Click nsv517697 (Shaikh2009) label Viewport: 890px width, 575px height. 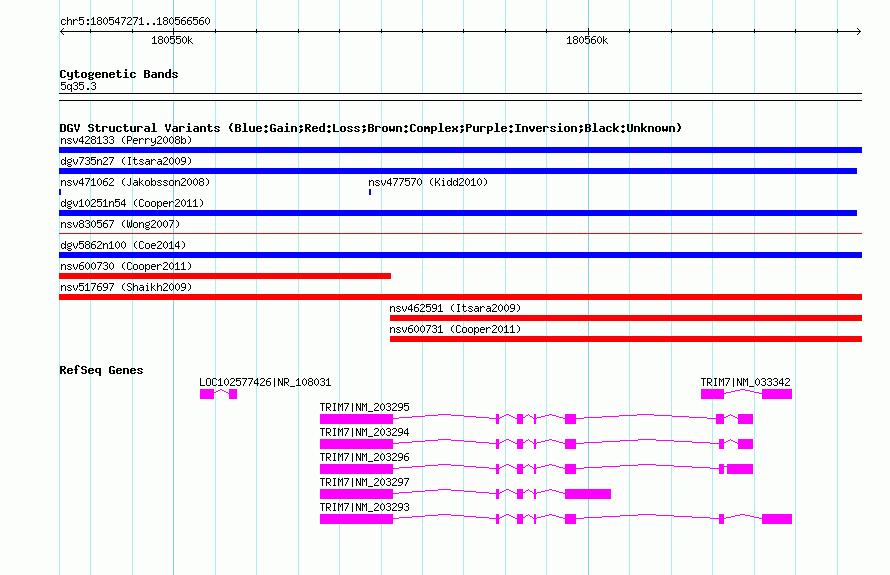coord(126,287)
